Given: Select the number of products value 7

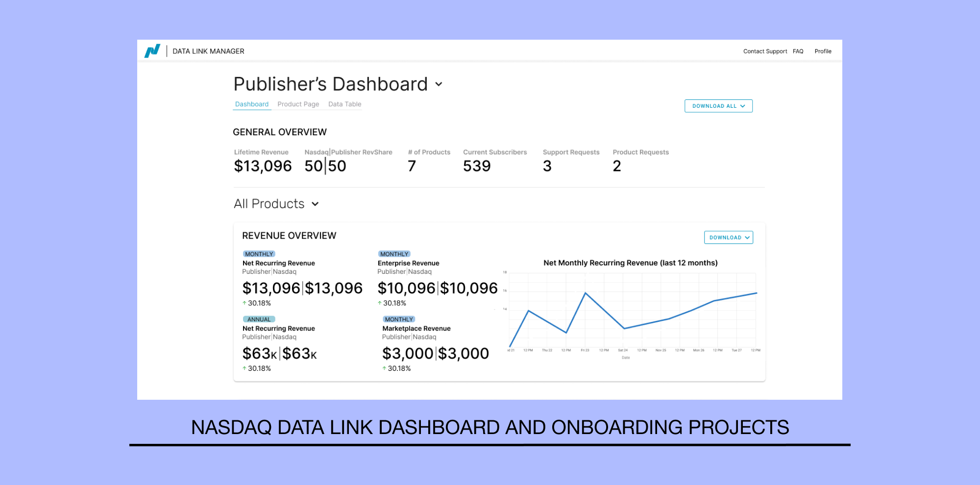Looking at the screenshot, I should 412,166.
